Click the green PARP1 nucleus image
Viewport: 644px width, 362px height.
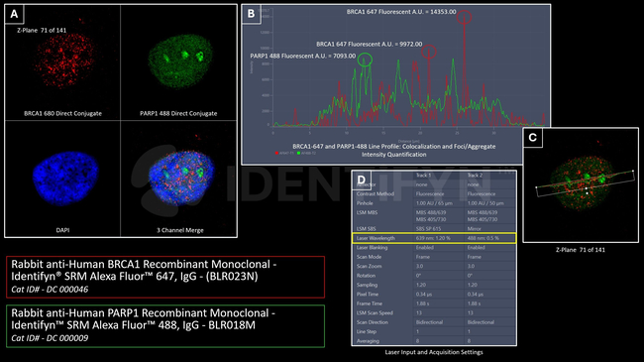pyautogui.click(x=180, y=61)
